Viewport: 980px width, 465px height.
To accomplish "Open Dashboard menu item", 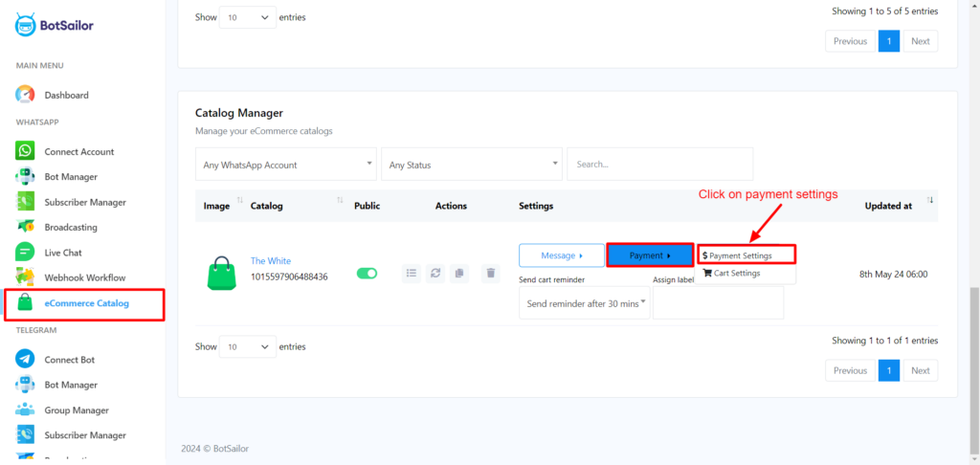I will [x=66, y=95].
